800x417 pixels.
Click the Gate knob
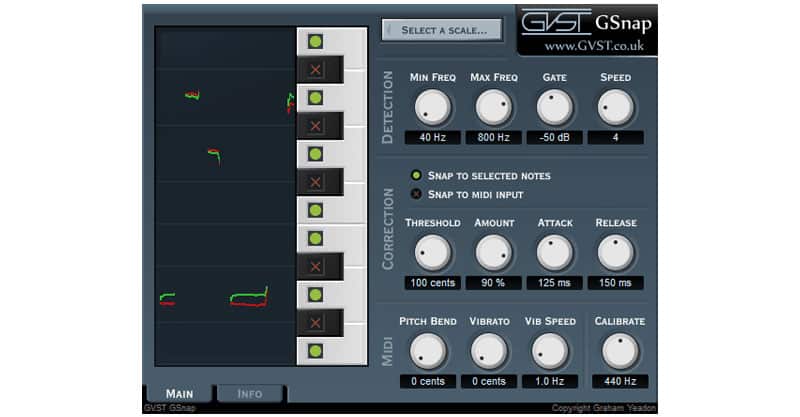[555, 108]
